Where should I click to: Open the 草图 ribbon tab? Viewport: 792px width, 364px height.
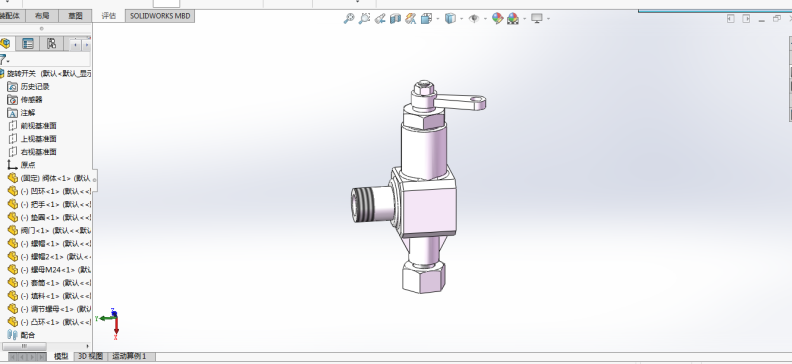[75, 16]
